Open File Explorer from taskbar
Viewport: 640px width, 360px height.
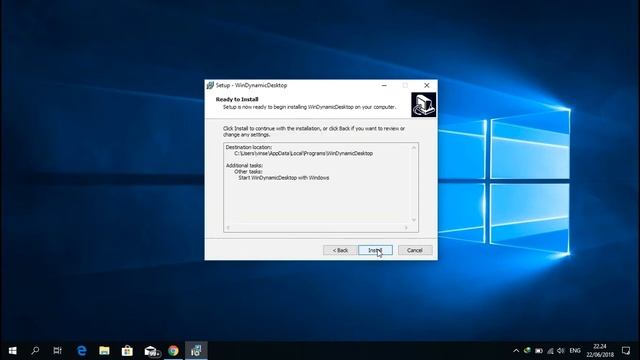coord(104,351)
